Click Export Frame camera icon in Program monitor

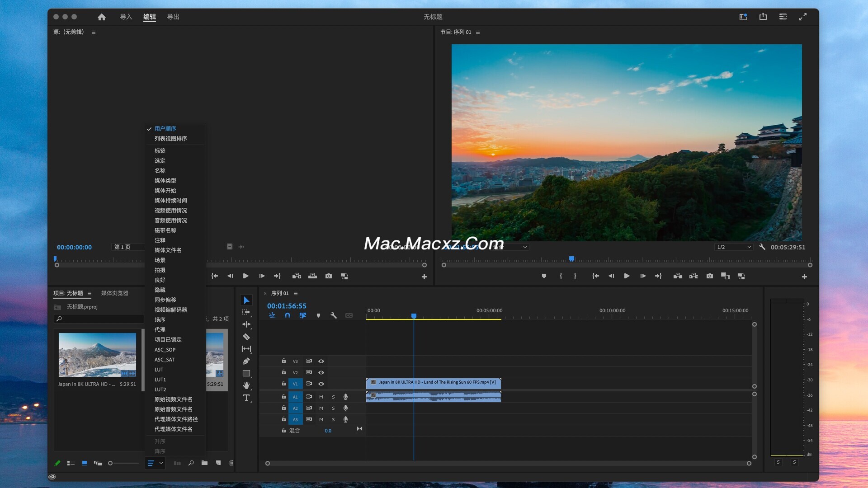(709, 276)
